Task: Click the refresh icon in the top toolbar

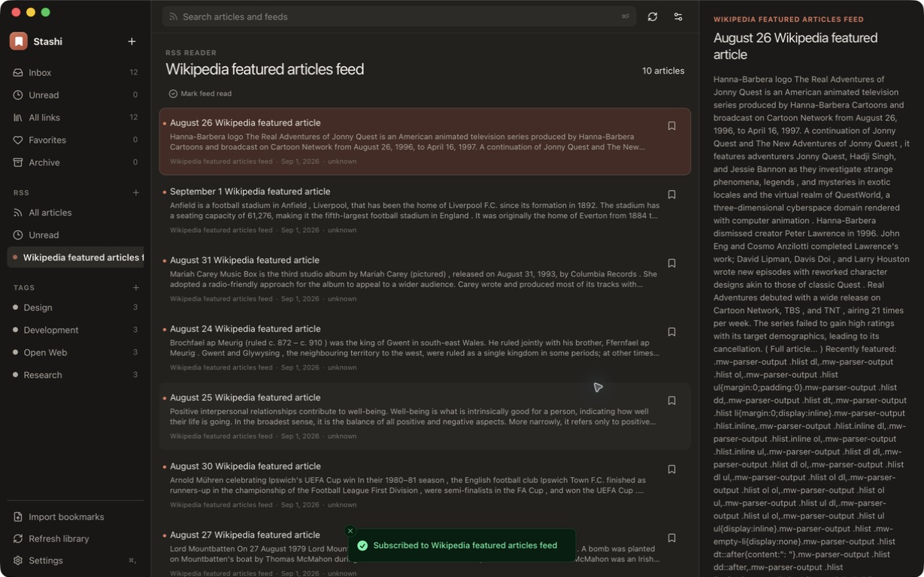Action: pos(653,17)
